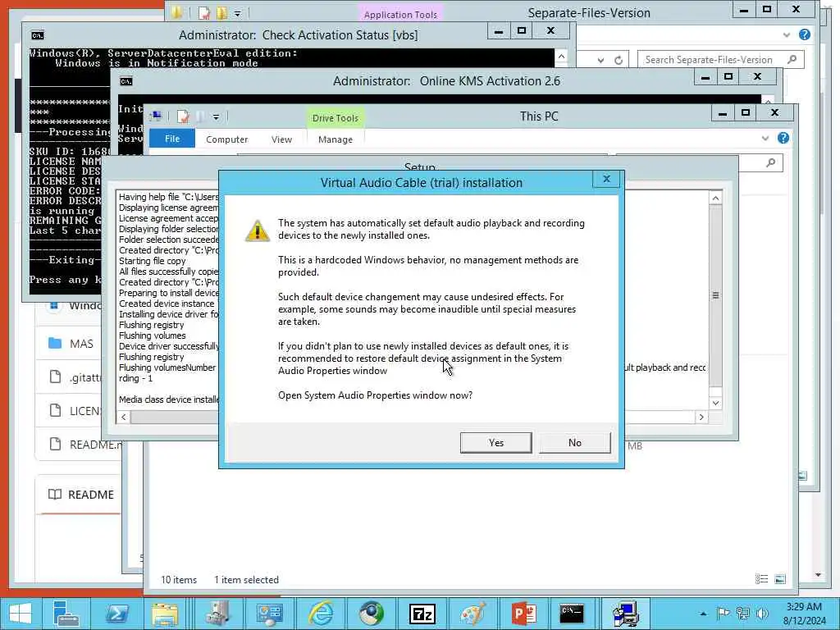Click the volume speaker tray icon
840x630 pixels.
762,614
